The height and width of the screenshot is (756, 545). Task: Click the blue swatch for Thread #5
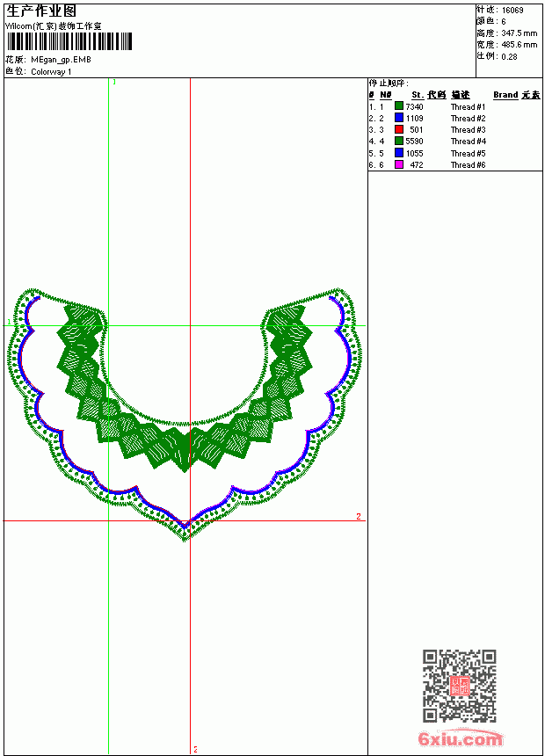399,152
